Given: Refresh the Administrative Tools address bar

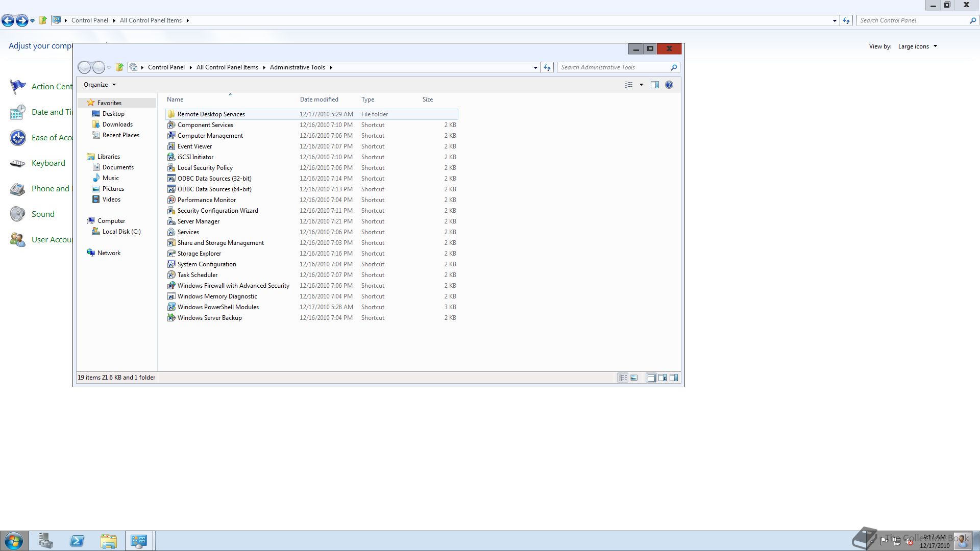Looking at the screenshot, I should [547, 67].
